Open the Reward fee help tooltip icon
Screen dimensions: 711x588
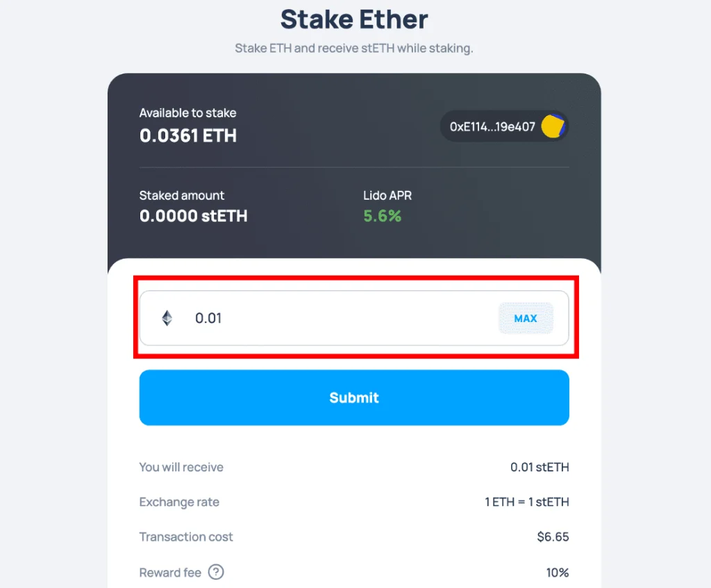point(216,572)
